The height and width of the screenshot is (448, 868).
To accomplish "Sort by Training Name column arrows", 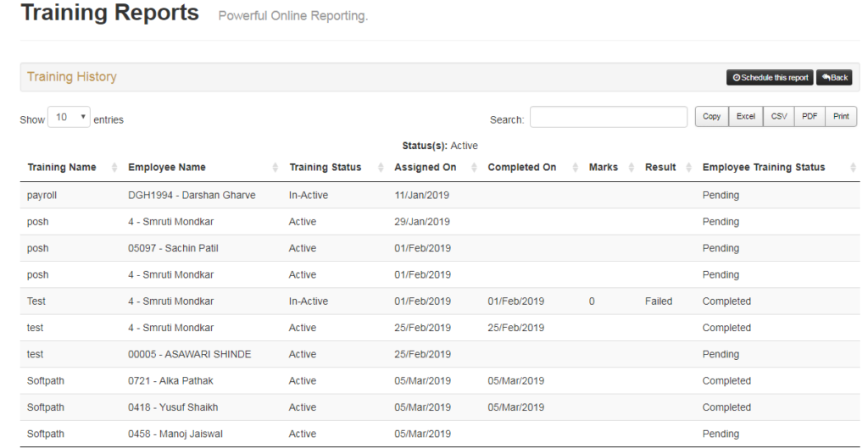I will (x=114, y=167).
